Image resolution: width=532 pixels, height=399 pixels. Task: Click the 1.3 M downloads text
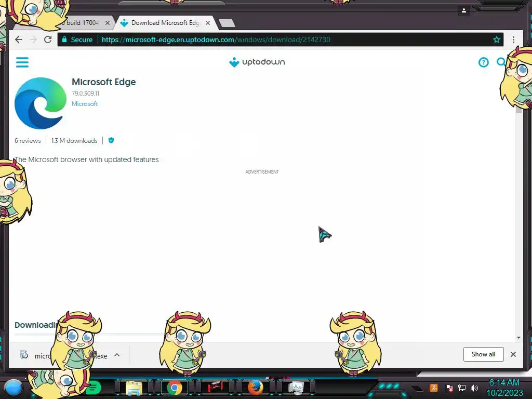point(74,141)
